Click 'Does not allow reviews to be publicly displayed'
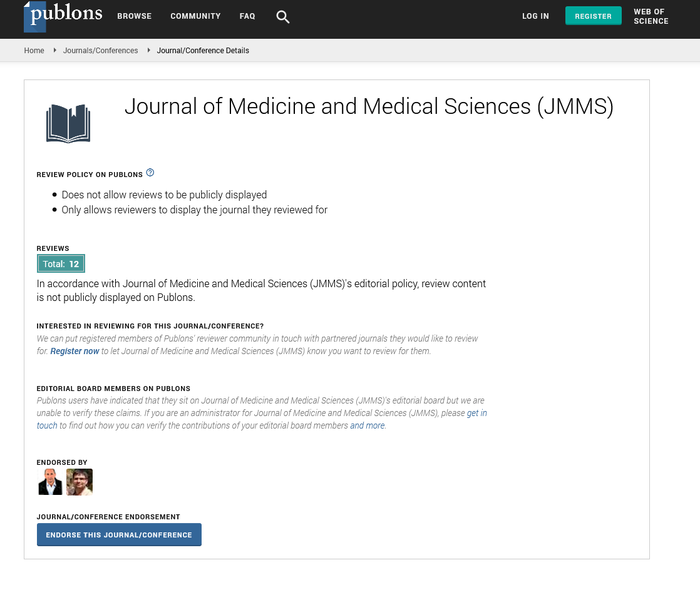 tap(164, 195)
